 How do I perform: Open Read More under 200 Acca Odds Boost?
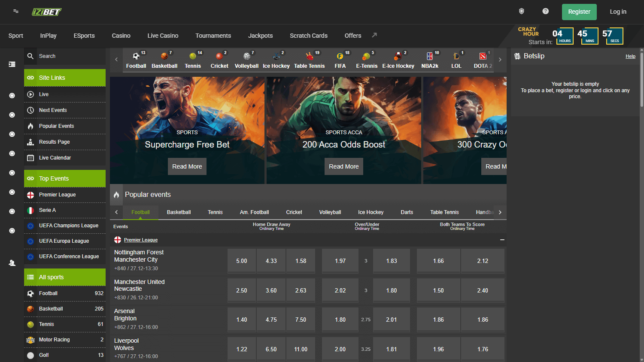[343, 166]
